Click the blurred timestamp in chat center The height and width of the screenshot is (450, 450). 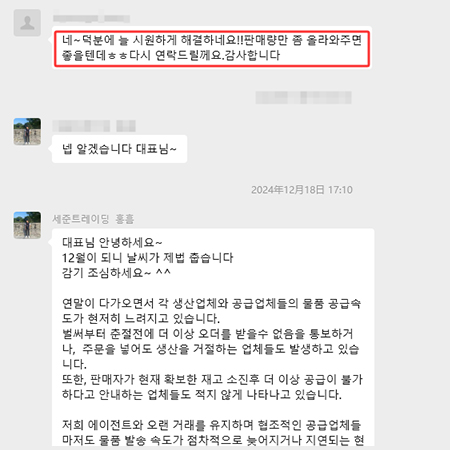(303, 98)
